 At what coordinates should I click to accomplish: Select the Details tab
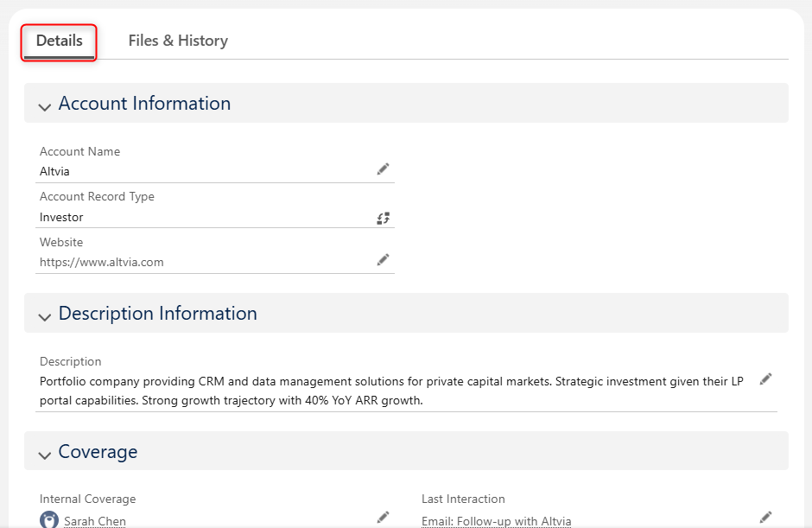click(x=59, y=41)
